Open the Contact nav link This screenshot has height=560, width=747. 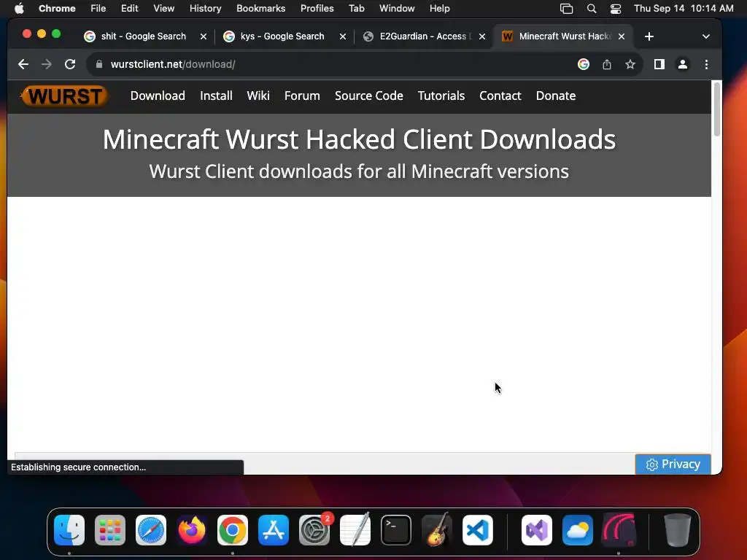point(500,96)
